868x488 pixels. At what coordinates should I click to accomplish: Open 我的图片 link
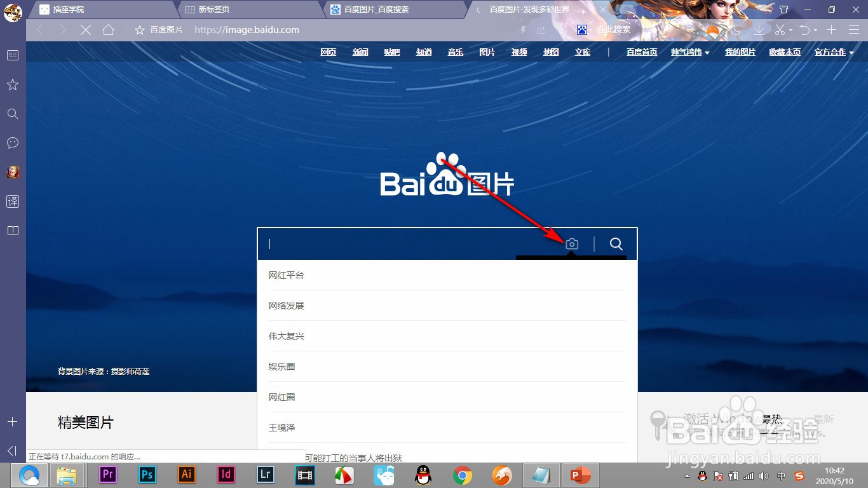(740, 52)
